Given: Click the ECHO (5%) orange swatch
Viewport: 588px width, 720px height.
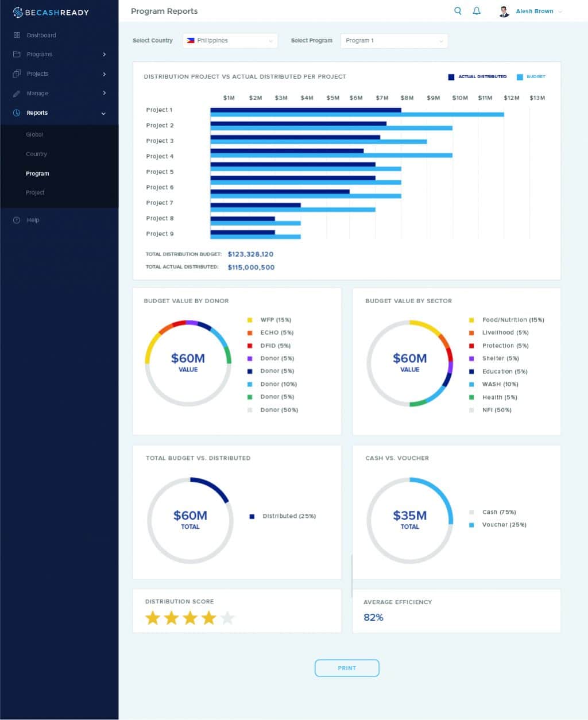Looking at the screenshot, I should (x=250, y=333).
